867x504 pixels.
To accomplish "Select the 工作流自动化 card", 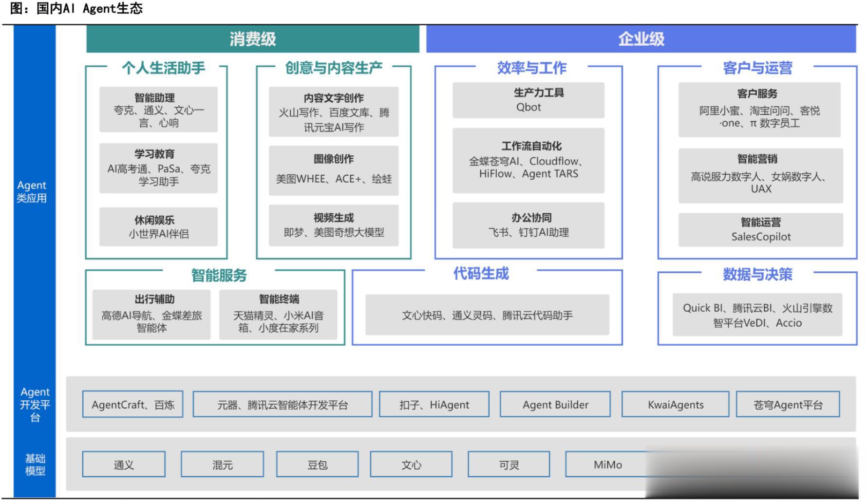I will pos(528,160).
